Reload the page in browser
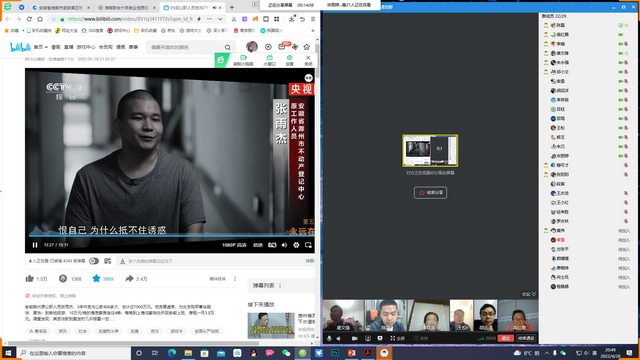640x360 pixels. 29,19
